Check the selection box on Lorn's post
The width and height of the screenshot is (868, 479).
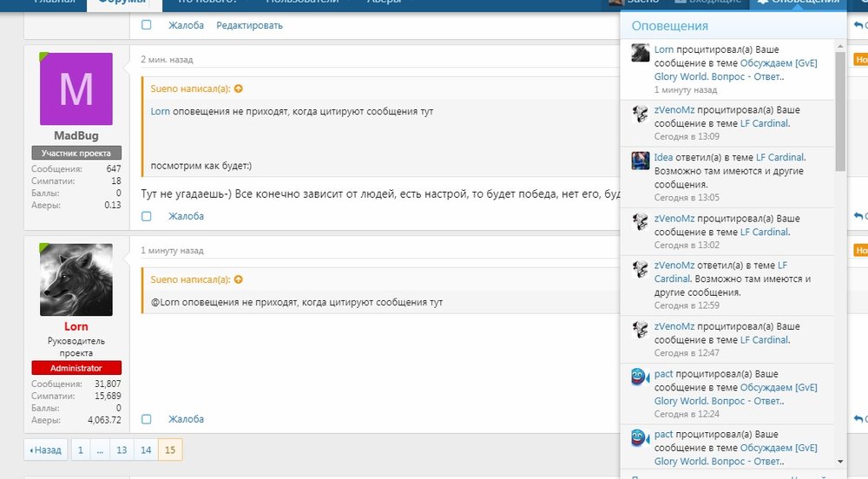147,419
